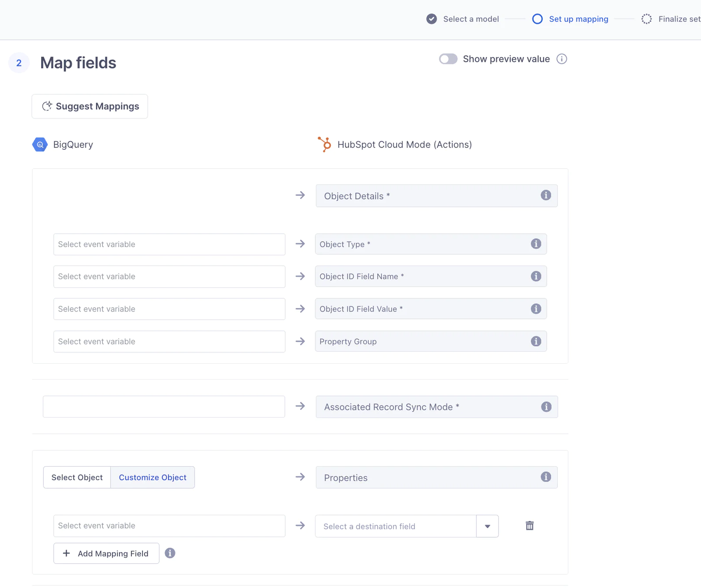Click the BigQuery label text
This screenshot has width=701, height=588.
click(x=73, y=145)
